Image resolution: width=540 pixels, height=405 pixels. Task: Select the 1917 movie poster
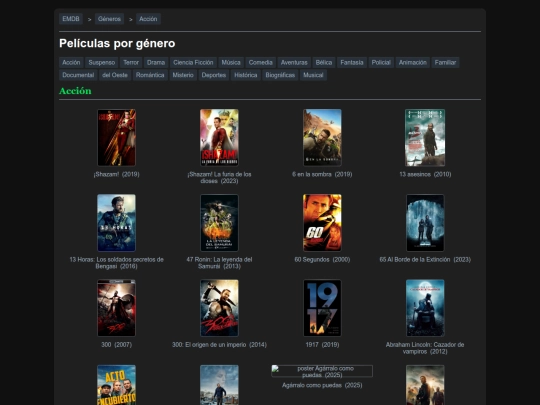point(322,308)
